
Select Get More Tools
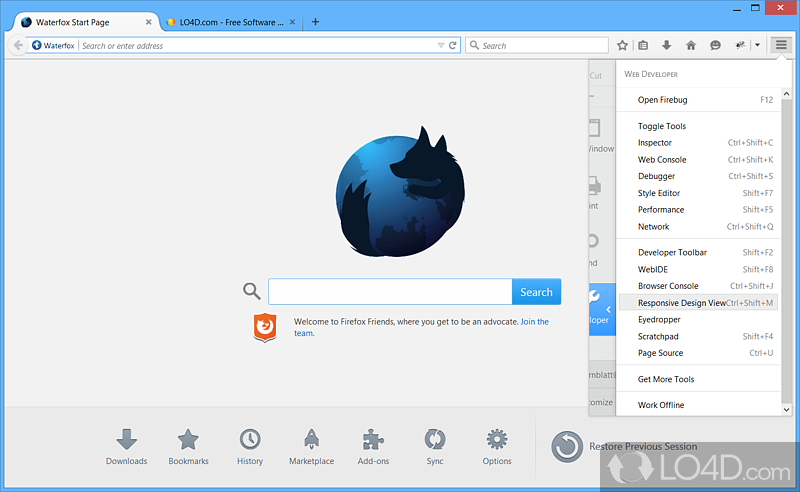[698, 379]
